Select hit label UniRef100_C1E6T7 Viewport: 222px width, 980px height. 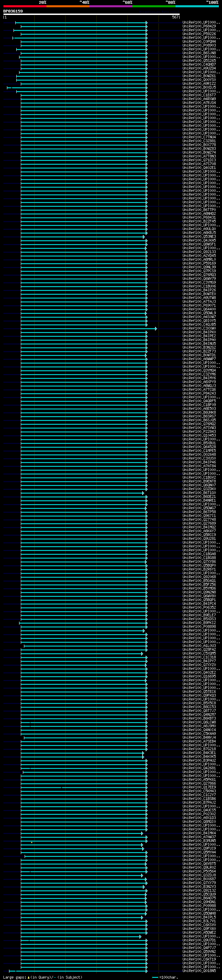tap(199, 95)
